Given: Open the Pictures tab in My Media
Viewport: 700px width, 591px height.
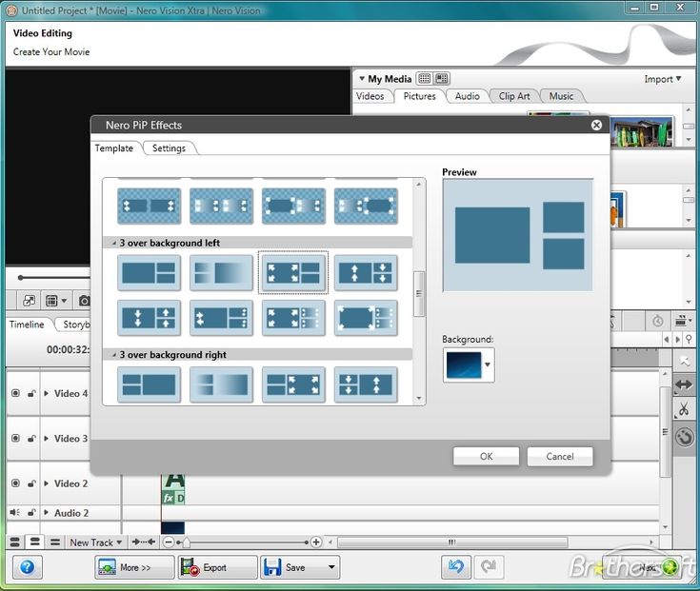Looking at the screenshot, I should (x=419, y=96).
